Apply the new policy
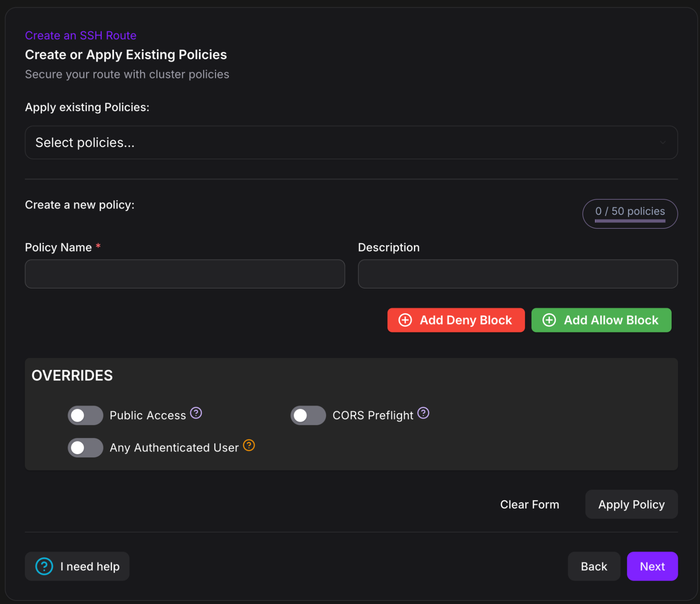Image resolution: width=700 pixels, height=604 pixels. [631, 504]
